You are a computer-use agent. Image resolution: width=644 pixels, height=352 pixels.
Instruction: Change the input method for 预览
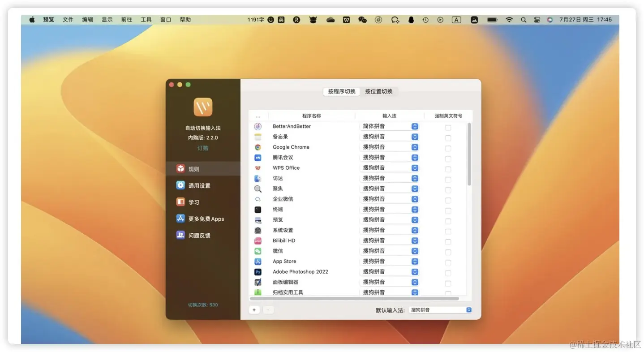coord(389,220)
